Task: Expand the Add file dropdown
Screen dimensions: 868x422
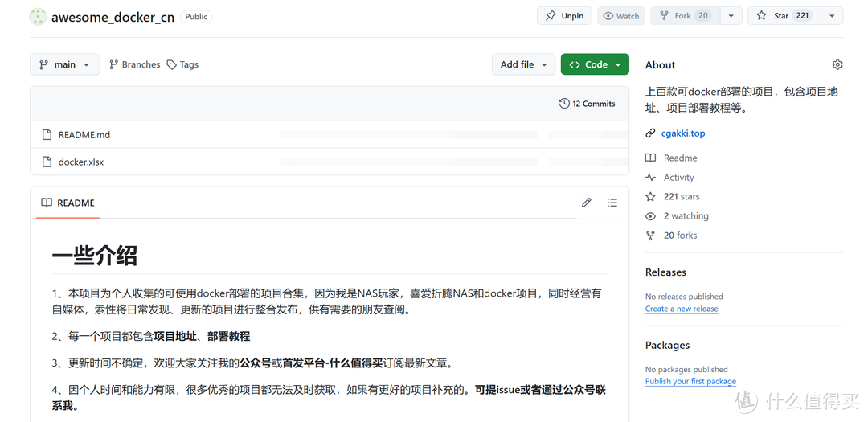Action: [523, 64]
